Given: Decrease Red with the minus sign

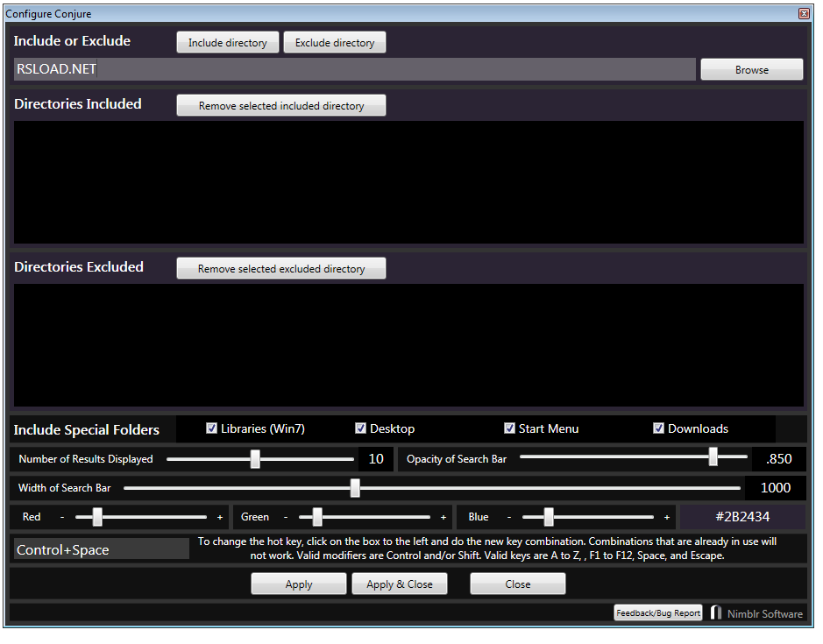Looking at the screenshot, I should [x=62, y=518].
